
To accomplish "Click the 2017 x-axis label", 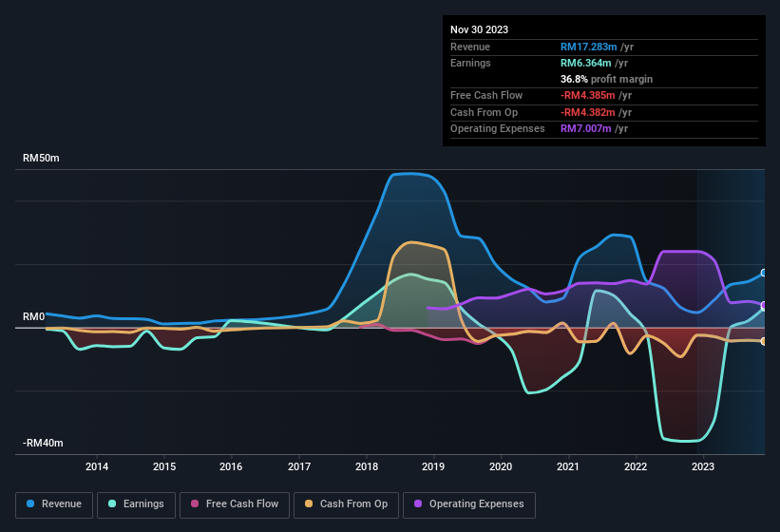I will tap(299, 466).
